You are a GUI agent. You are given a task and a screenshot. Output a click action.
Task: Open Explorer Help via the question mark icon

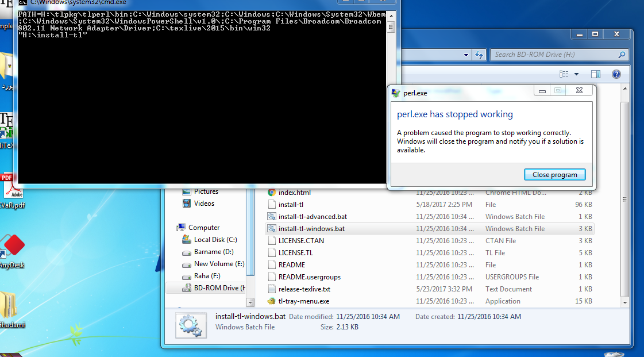coord(616,74)
